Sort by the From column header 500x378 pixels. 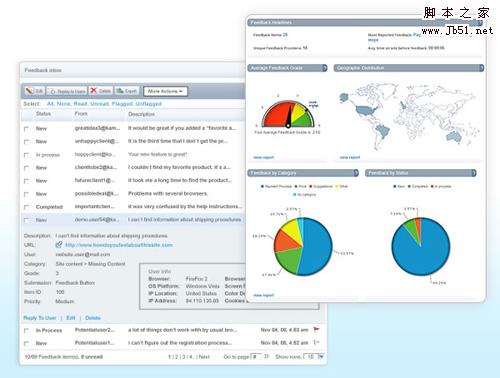(81, 114)
